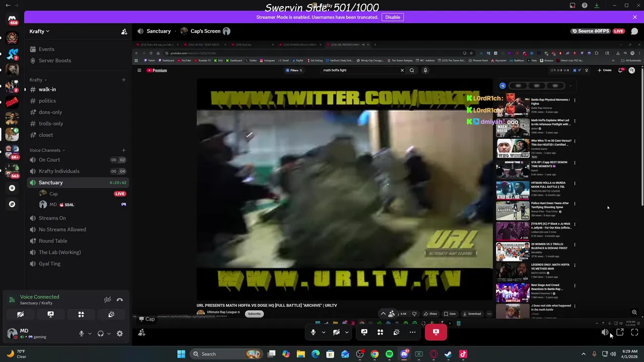This screenshot has height=362, width=644.
Task: Click invite people icon beside Krafty header
Action: pos(124,31)
